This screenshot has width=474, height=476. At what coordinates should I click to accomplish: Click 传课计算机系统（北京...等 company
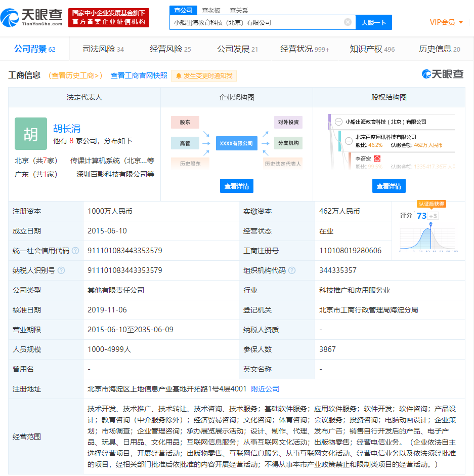pyautogui.click(x=112, y=161)
